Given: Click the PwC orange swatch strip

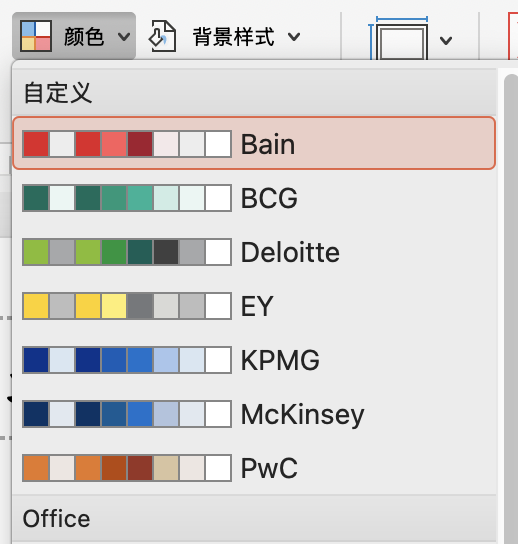Looking at the screenshot, I should click(x=127, y=468).
